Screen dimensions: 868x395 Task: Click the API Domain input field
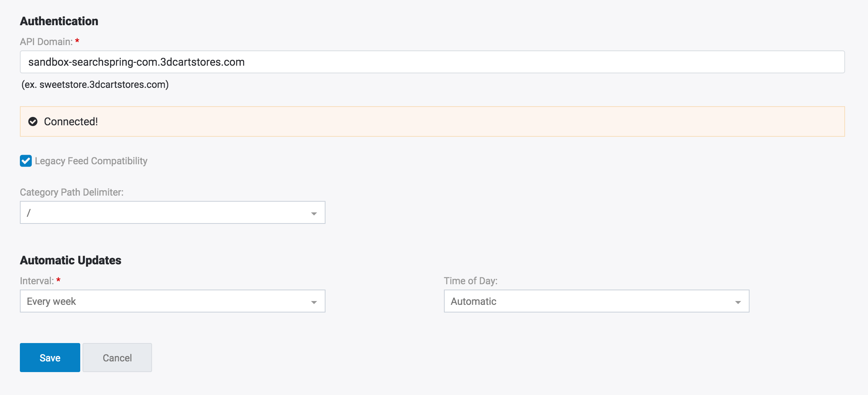point(432,62)
